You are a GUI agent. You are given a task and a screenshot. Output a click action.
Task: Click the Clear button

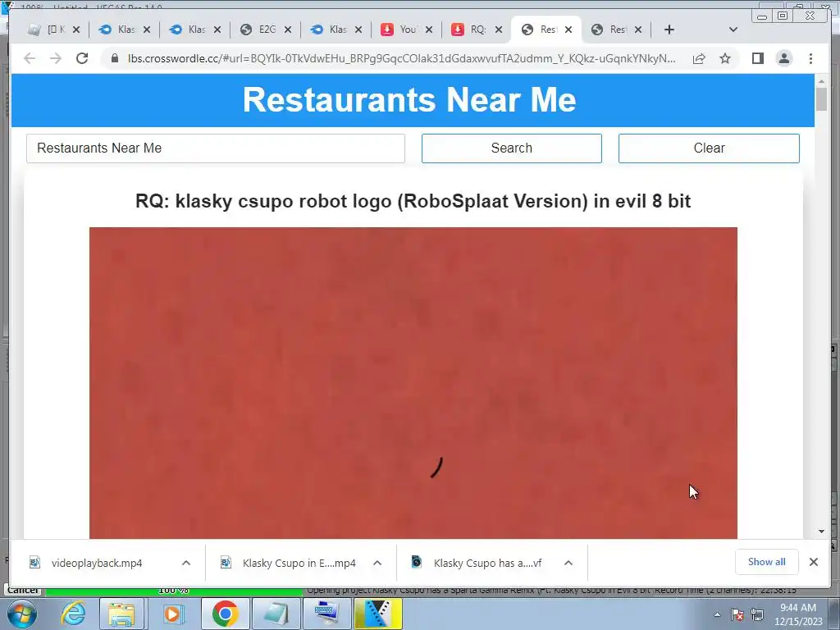(709, 148)
